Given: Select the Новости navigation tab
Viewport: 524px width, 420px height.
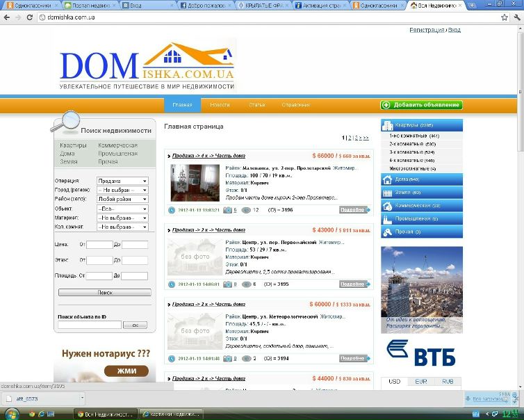Looking at the screenshot, I should click(220, 105).
